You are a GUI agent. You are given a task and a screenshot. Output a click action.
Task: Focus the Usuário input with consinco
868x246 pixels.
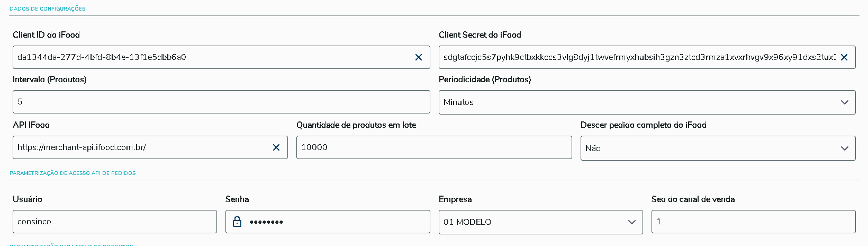tap(114, 222)
